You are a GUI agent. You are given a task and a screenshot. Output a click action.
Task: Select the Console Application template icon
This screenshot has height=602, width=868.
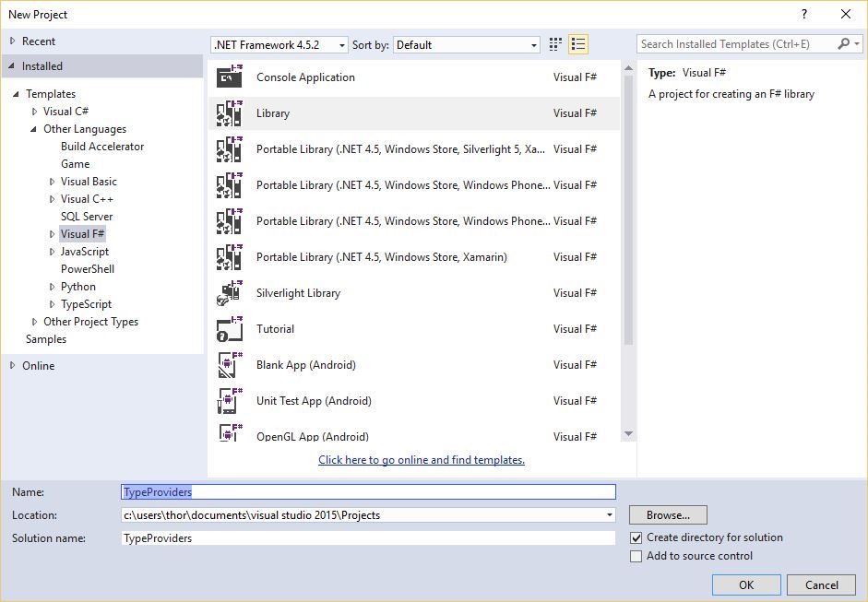(229, 77)
